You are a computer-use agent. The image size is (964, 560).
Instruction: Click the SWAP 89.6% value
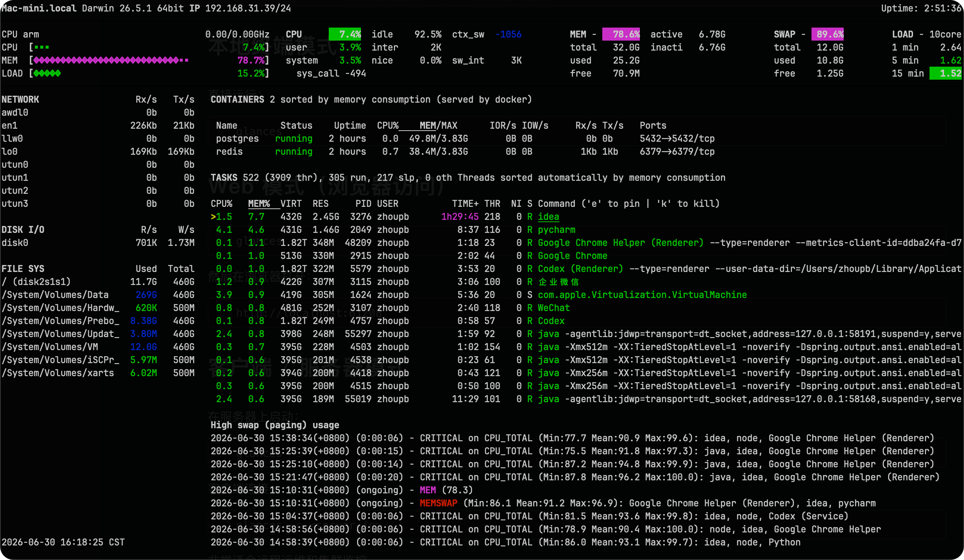(x=828, y=34)
